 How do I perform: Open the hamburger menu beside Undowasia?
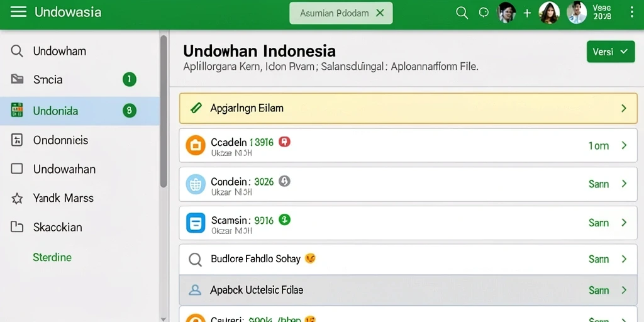[x=18, y=12]
